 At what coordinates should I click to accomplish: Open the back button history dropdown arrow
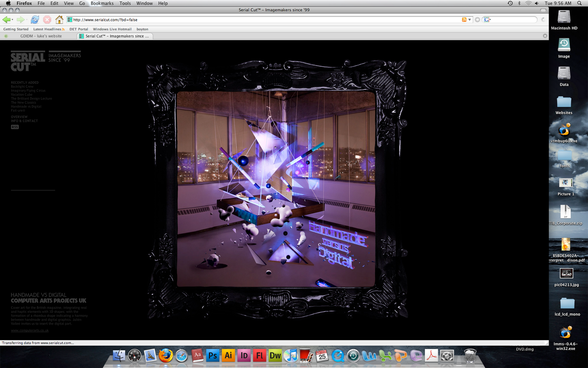click(x=12, y=20)
